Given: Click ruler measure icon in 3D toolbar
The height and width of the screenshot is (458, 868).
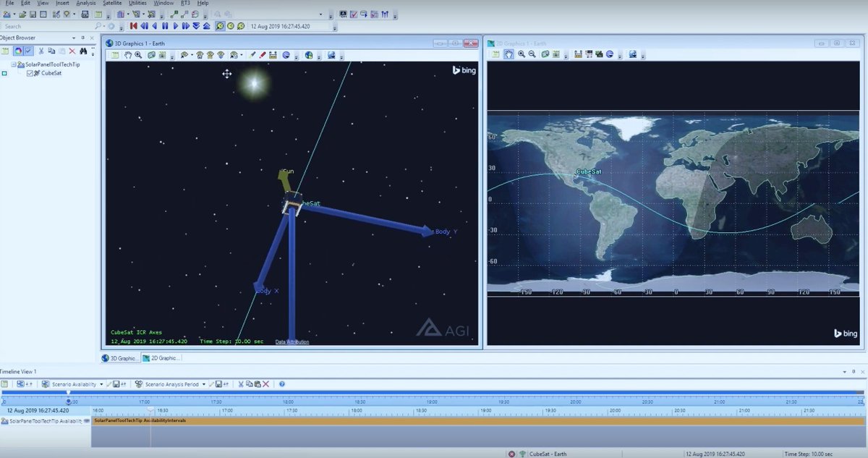Looking at the screenshot, I should [x=273, y=55].
